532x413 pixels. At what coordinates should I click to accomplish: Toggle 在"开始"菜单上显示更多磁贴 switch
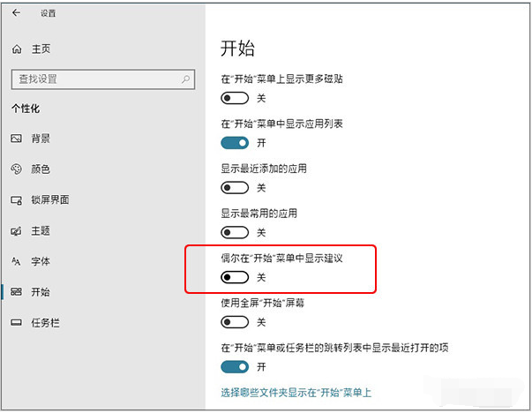pos(235,98)
